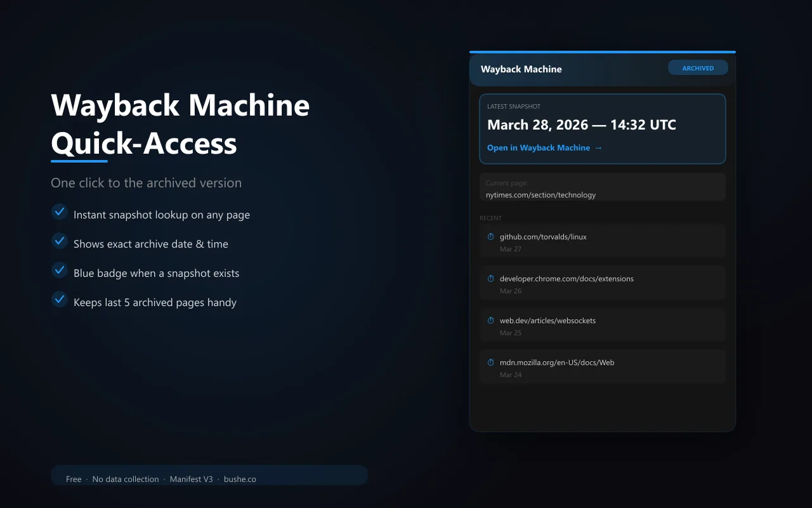Click the Keeps last 5 archived pages handy text

coord(155,302)
